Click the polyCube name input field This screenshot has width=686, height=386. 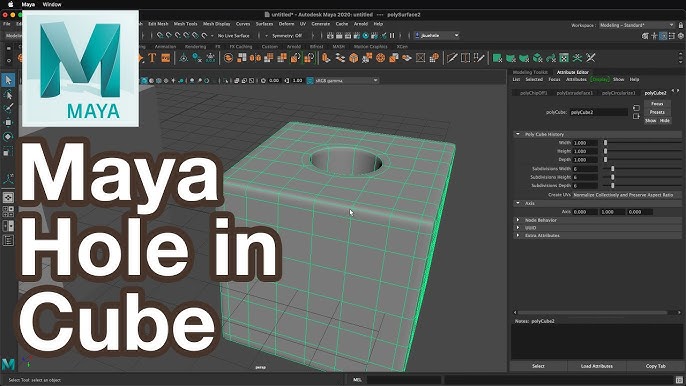click(598, 112)
